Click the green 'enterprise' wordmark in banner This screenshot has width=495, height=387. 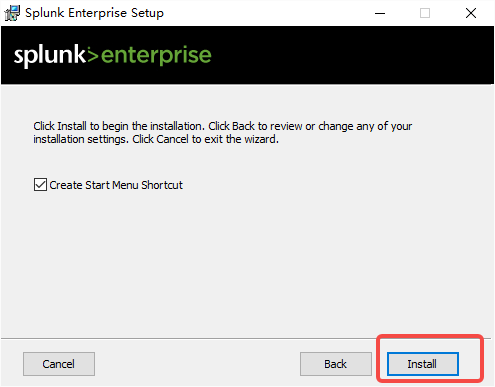click(x=156, y=56)
